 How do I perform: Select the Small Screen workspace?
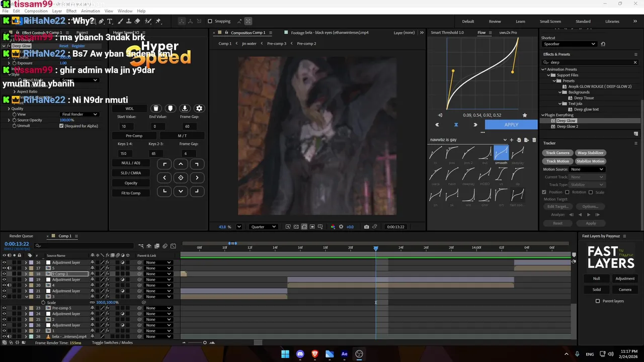[550, 21]
